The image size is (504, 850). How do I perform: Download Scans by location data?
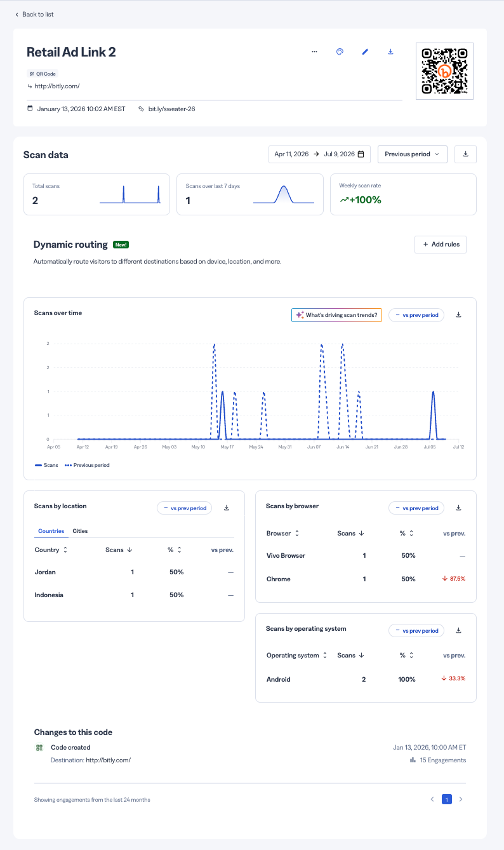[227, 508]
